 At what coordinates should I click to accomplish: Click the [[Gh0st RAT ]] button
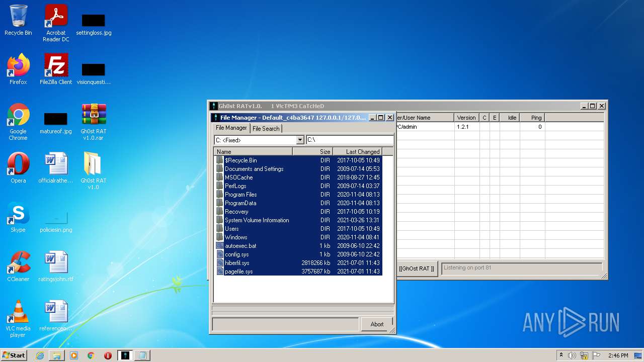(x=416, y=268)
